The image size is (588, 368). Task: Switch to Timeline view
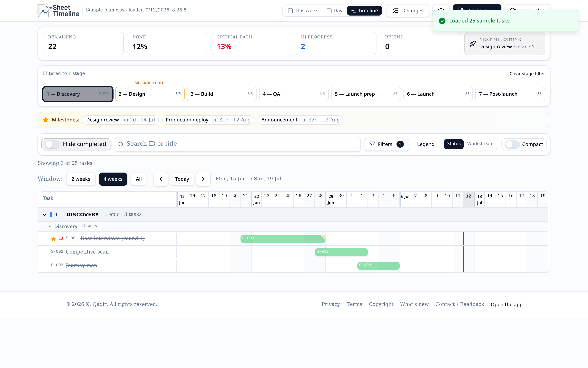(x=364, y=11)
